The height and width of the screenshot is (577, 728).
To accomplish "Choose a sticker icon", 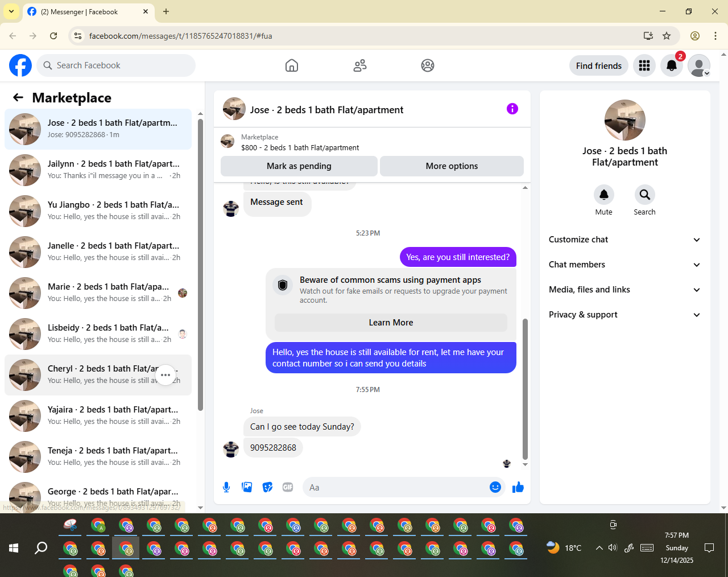I will point(267,487).
